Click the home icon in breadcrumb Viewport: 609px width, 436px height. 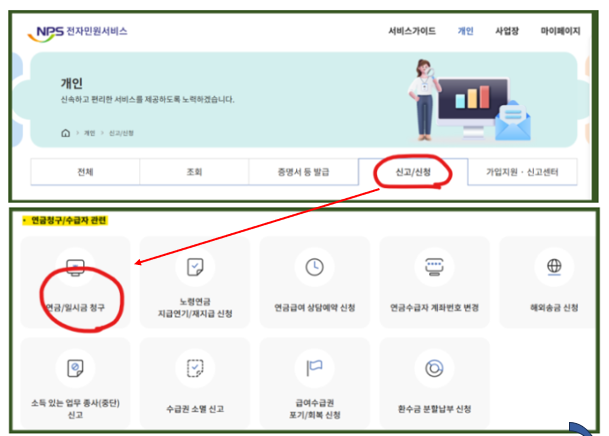point(66,133)
